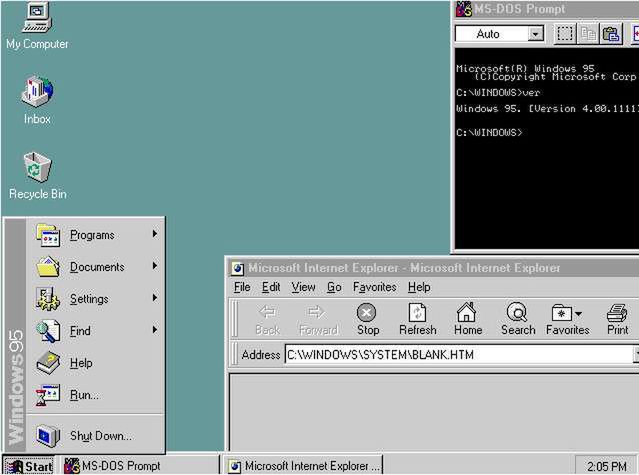The image size is (639, 475).
Task: Click the C:\WINDOWS> command prompt line
Action: pos(489,132)
